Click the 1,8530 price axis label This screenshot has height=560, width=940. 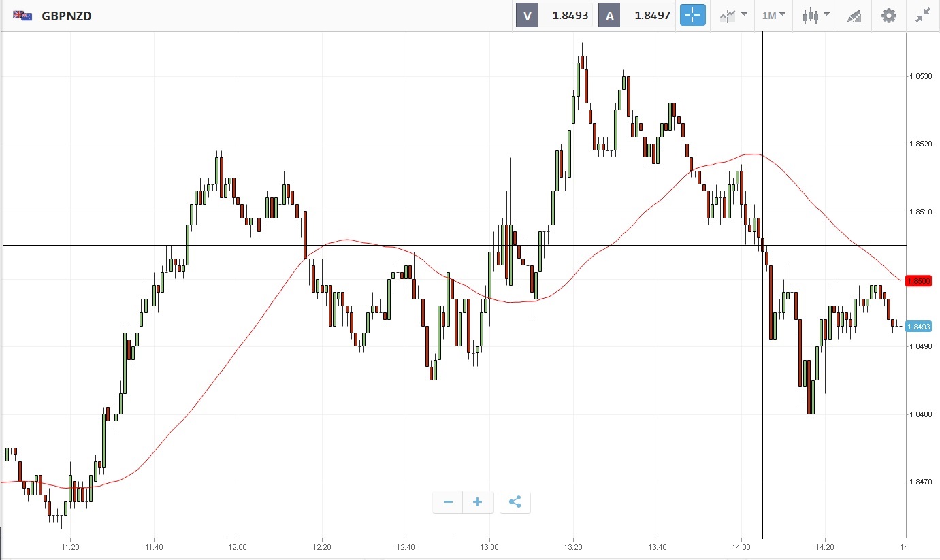921,77
